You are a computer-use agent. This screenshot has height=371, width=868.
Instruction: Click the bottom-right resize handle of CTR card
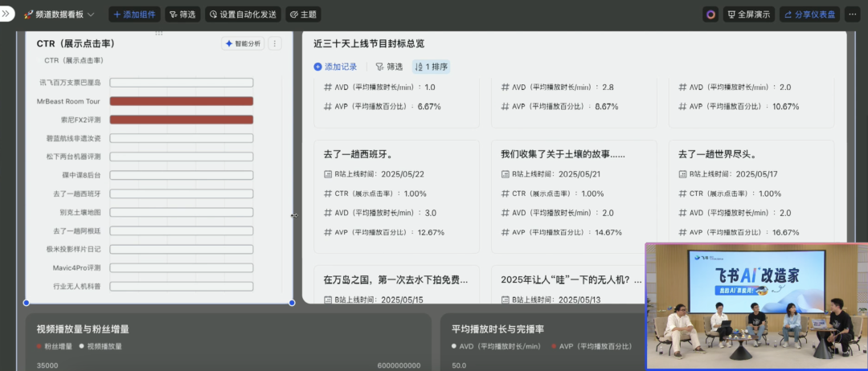[293, 303]
